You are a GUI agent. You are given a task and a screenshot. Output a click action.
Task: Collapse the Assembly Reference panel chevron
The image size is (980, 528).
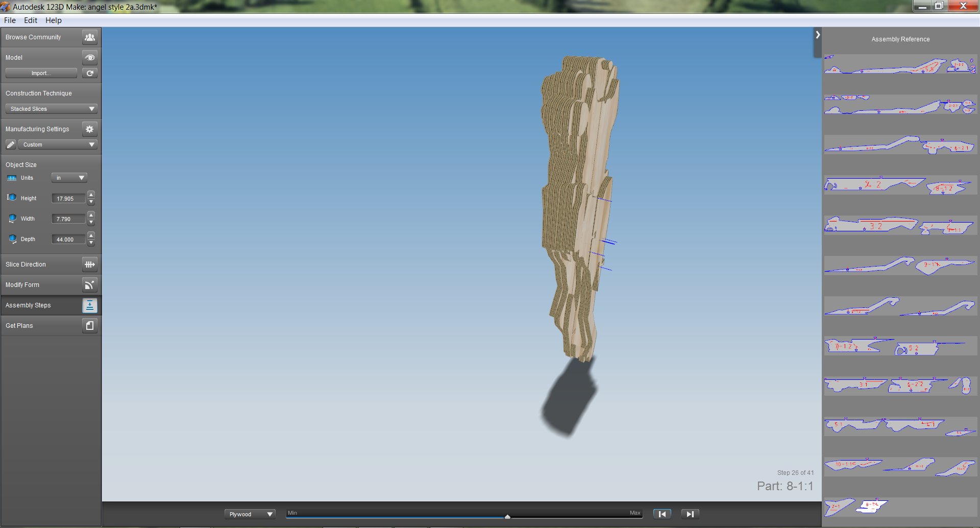tap(818, 35)
